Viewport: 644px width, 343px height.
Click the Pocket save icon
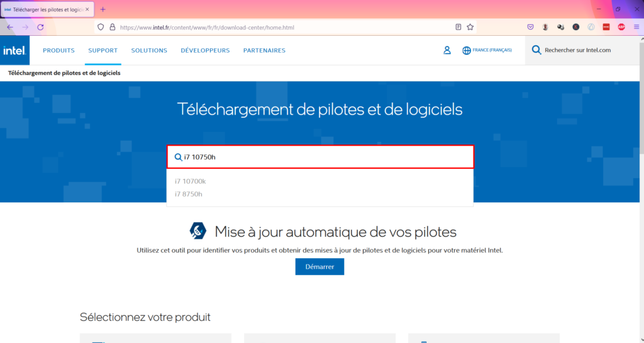pos(530,27)
